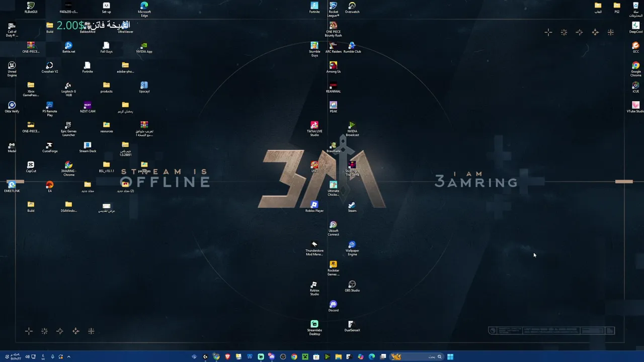Open the RLBotGUI desktop icon
This screenshot has height=362, width=644.
(x=31, y=8)
